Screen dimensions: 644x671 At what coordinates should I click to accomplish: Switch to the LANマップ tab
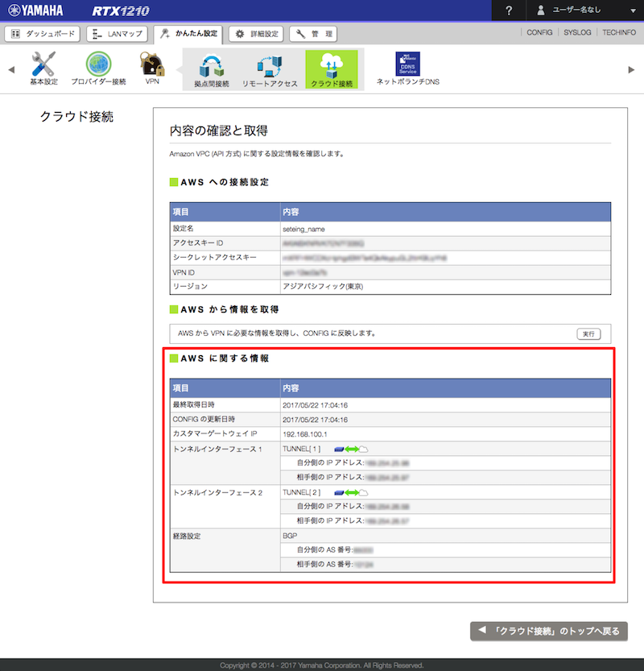point(117,34)
